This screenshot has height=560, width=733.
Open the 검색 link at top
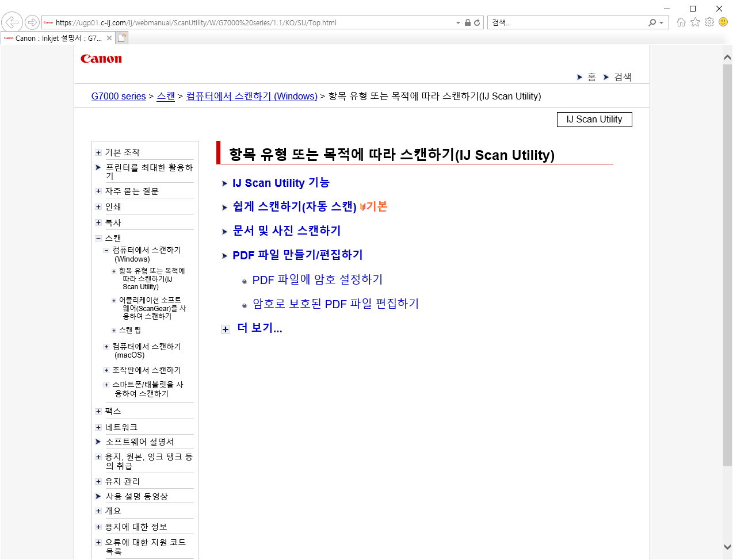623,77
